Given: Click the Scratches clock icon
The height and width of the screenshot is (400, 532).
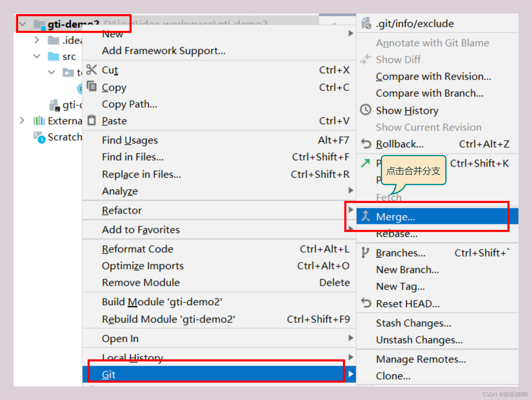Looking at the screenshot, I should 39,137.
